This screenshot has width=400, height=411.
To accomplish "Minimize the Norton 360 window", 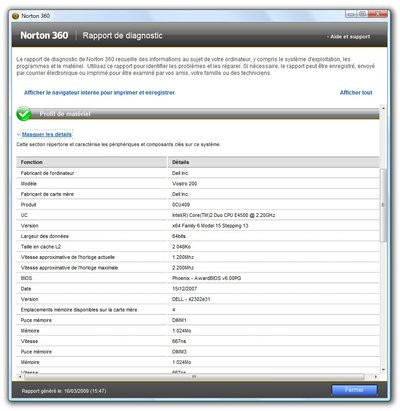I will tap(351, 14).
